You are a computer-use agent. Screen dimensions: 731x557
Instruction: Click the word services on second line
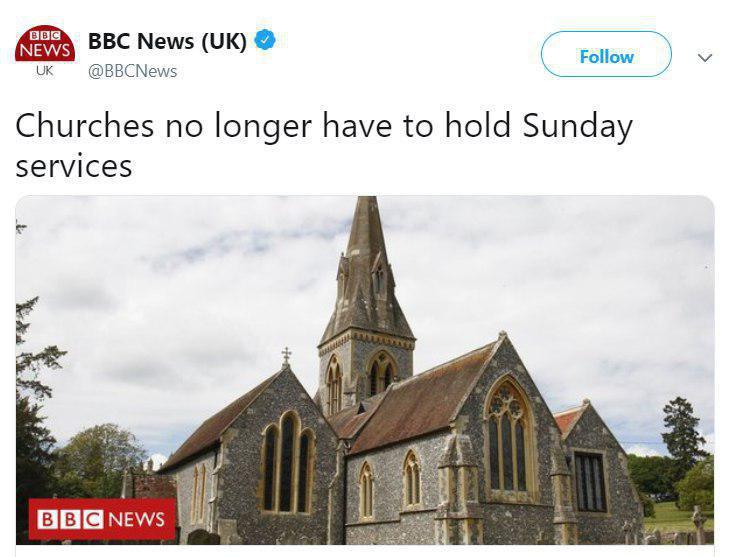coord(74,167)
